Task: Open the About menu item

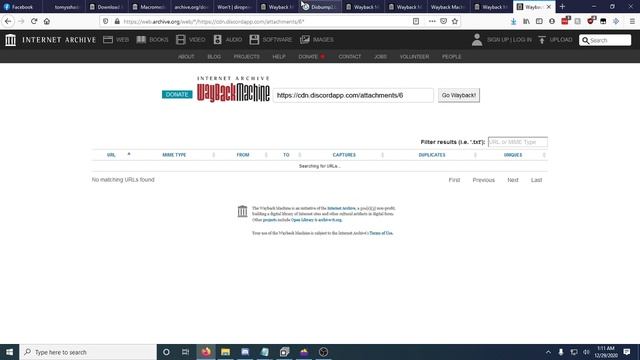Action: 186,57
